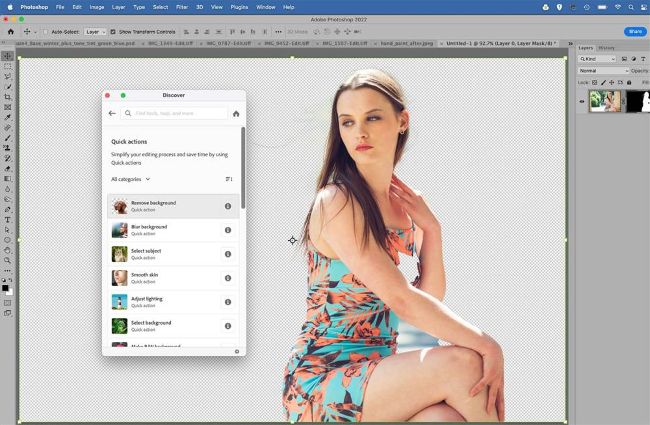Viewport: 650px width, 425px height.
Task: Open the Filter menu
Action: pyautogui.click(x=181, y=7)
